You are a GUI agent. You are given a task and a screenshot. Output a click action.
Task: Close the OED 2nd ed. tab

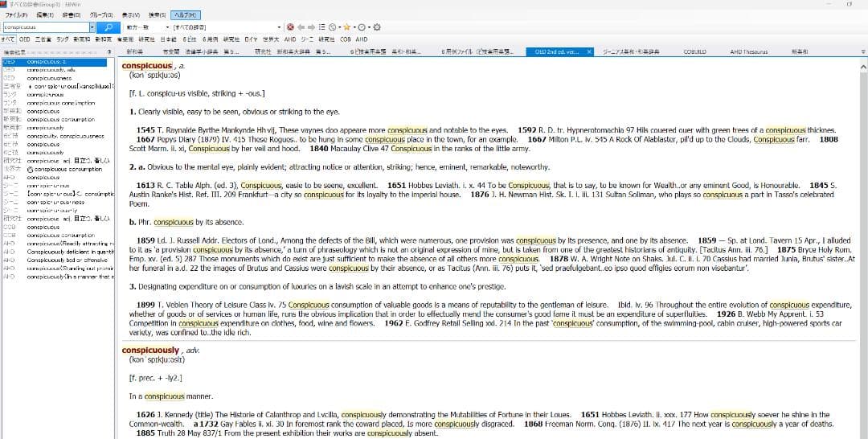pyautogui.click(x=589, y=52)
